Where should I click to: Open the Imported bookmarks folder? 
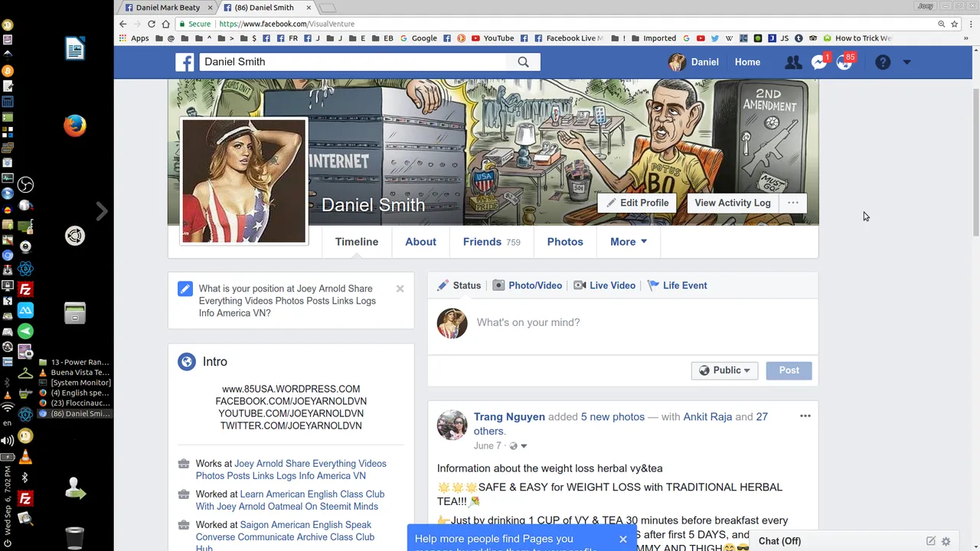click(x=653, y=38)
